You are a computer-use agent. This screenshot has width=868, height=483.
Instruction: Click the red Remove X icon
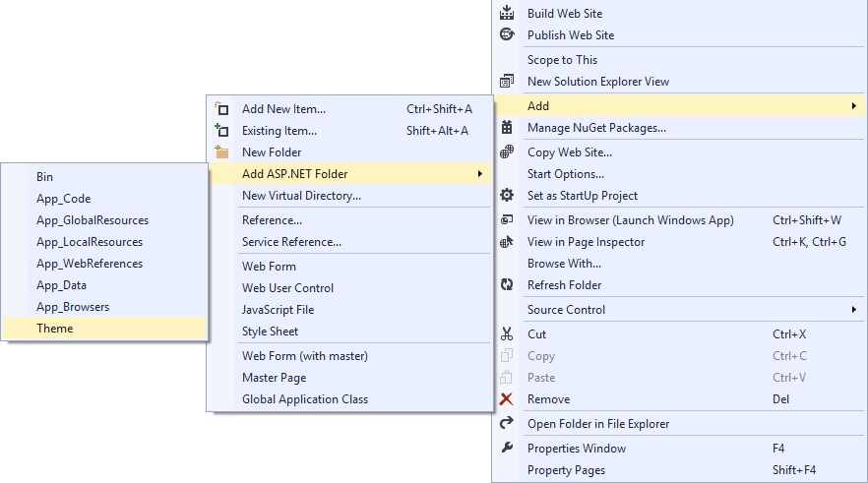507,399
